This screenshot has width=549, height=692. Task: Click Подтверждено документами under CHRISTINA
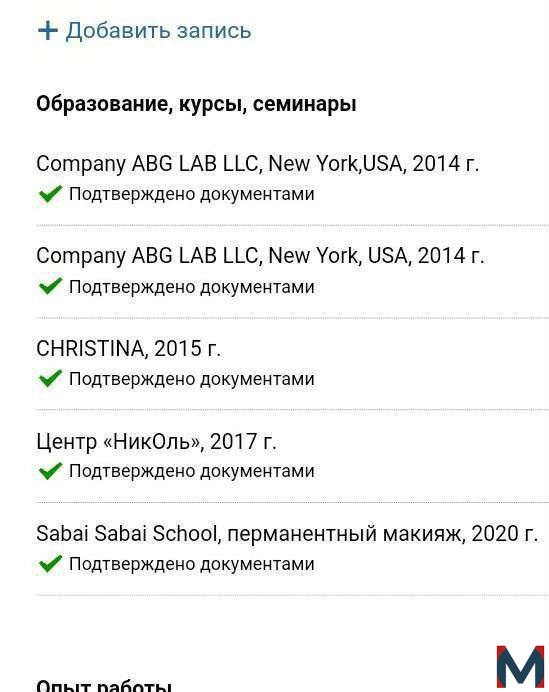click(192, 379)
